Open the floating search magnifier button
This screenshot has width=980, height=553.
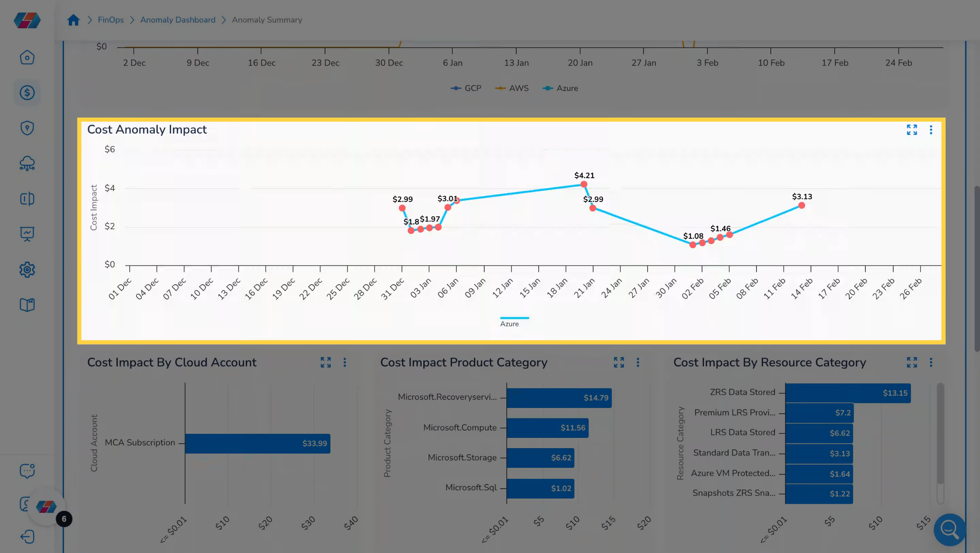949,530
